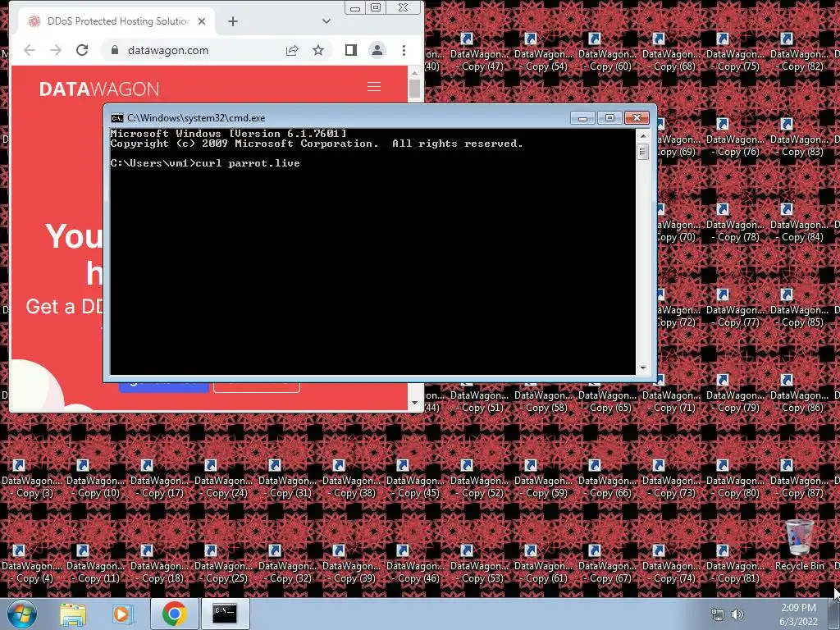Select the Recycle Bin desktop icon

coord(799,546)
